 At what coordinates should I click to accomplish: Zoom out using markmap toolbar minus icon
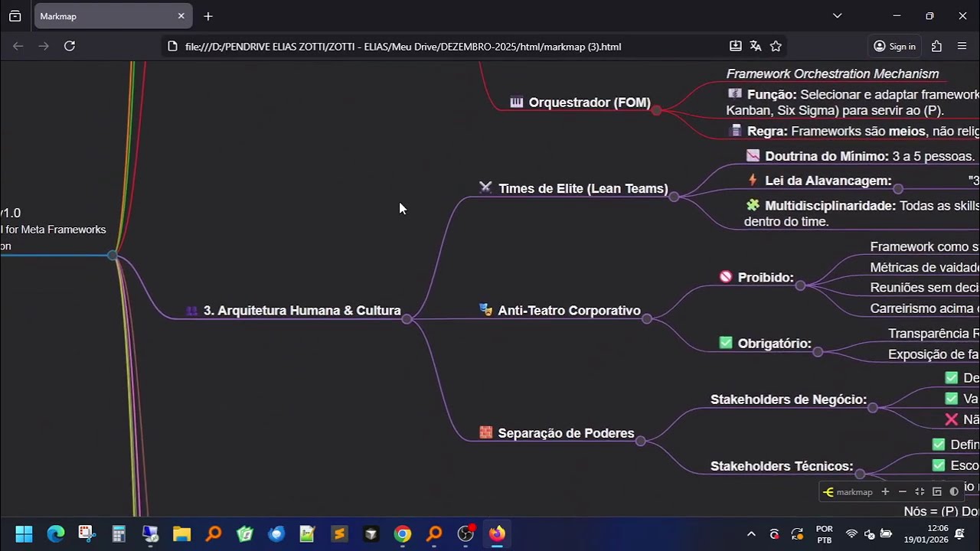(902, 492)
